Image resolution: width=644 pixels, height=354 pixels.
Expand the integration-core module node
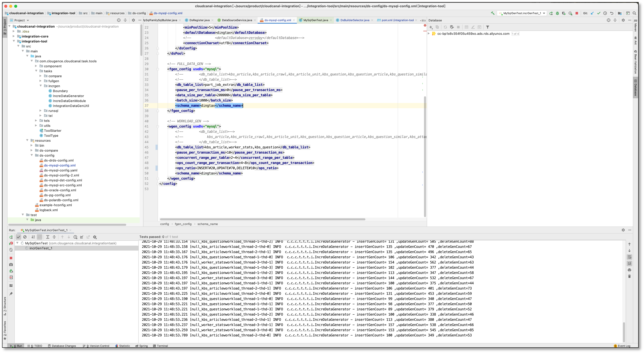(14, 36)
